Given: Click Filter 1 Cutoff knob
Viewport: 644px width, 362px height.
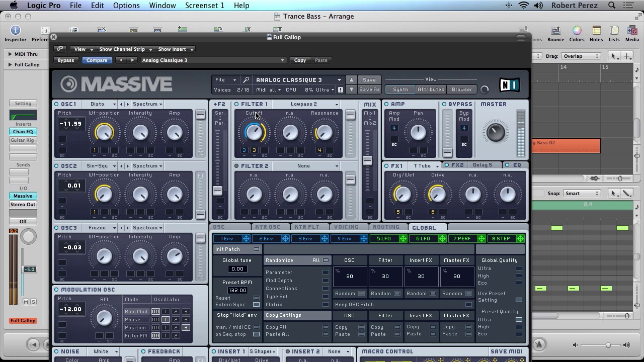Looking at the screenshot, I should [x=254, y=133].
